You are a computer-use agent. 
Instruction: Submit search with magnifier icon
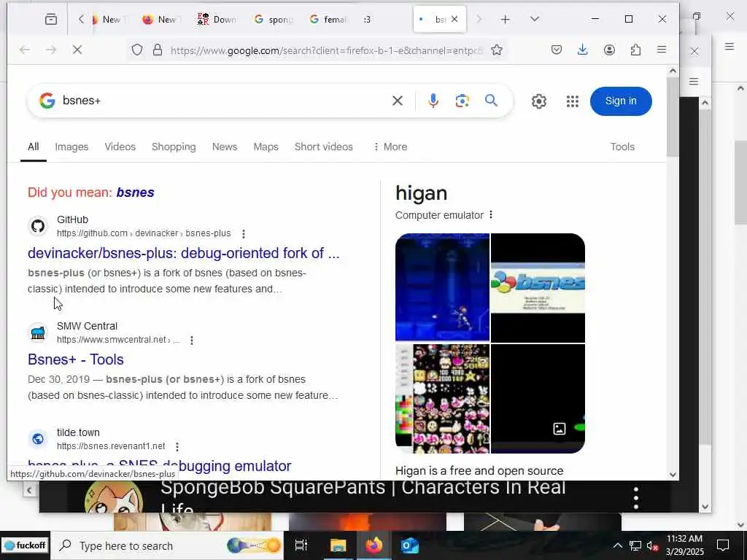[491, 100]
